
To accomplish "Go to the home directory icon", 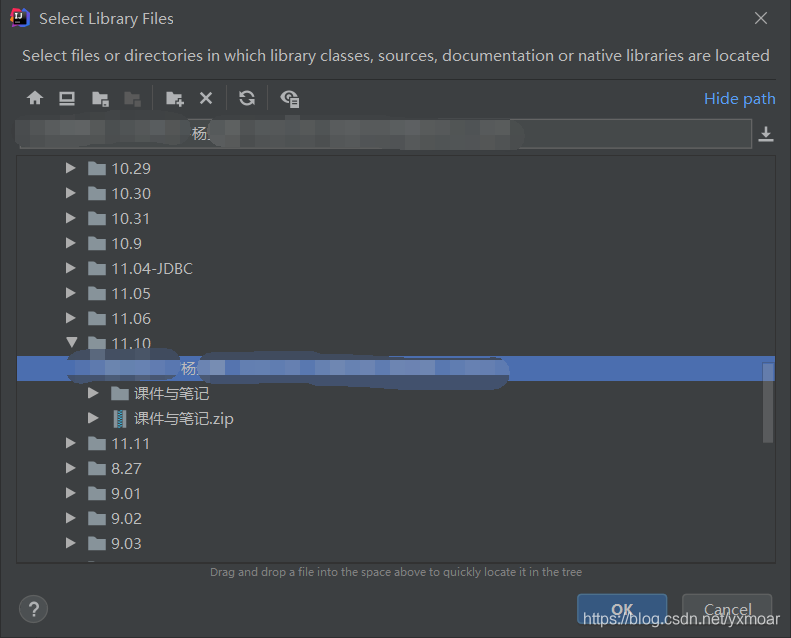I will tap(35, 98).
